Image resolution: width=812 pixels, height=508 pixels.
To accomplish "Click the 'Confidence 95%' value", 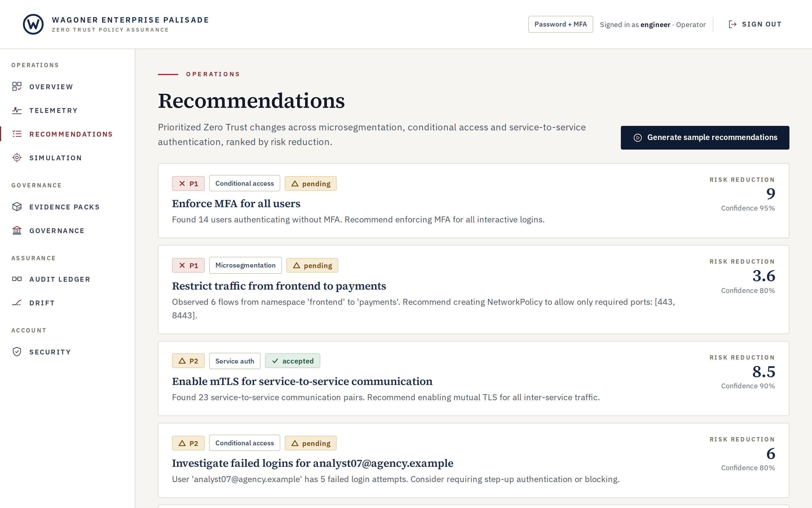I will point(748,208).
